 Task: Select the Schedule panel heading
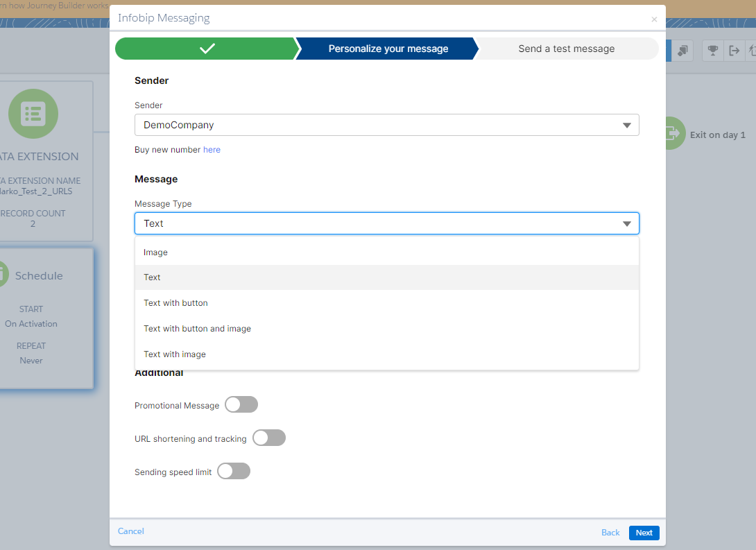(x=39, y=276)
